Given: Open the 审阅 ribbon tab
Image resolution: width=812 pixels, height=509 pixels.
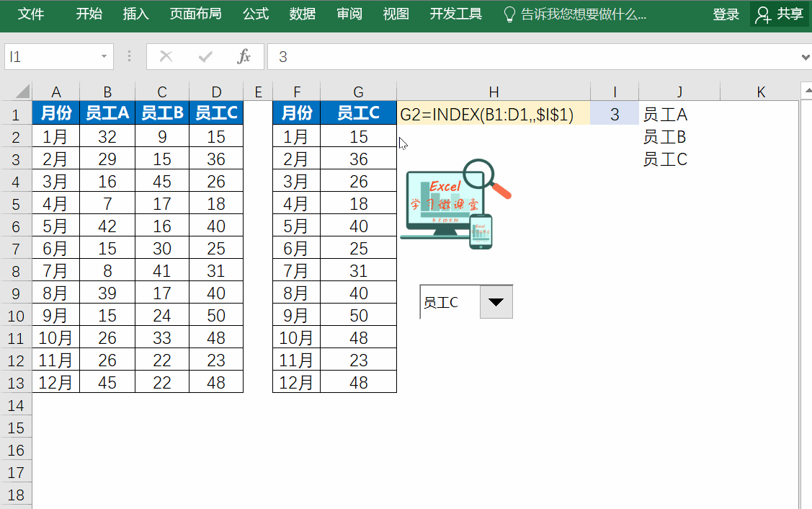Looking at the screenshot, I should pyautogui.click(x=349, y=14).
